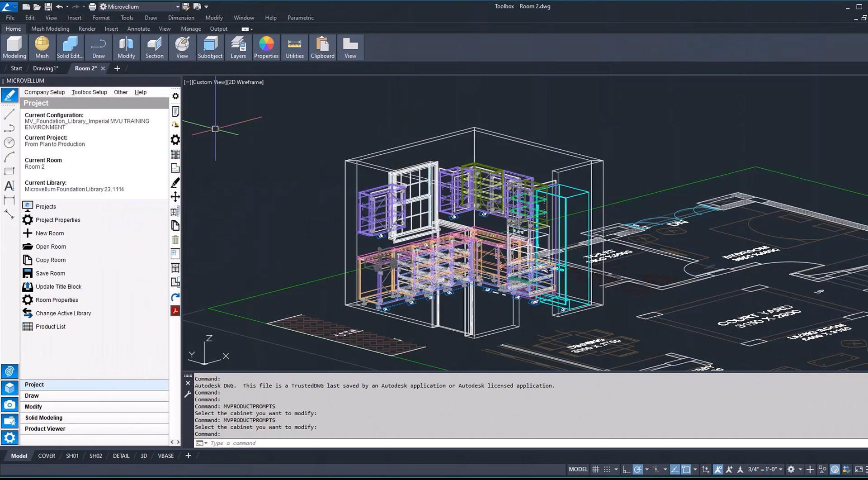Open the Solid Editing ribbon panel
The height and width of the screenshot is (480, 868).
pyautogui.click(x=70, y=48)
